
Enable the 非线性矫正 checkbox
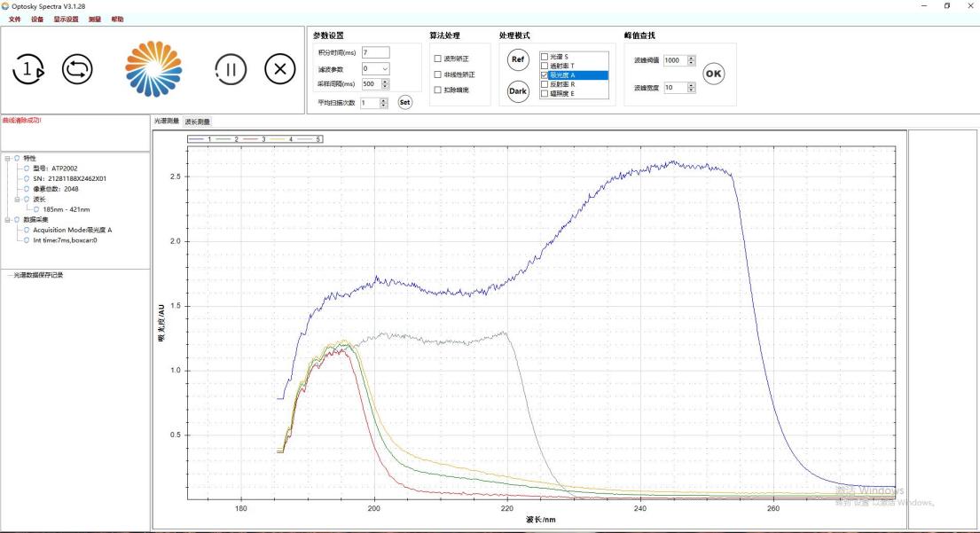click(x=437, y=74)
